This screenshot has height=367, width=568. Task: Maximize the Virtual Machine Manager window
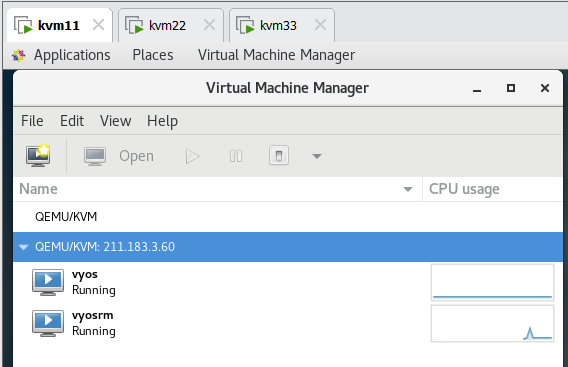511,88
